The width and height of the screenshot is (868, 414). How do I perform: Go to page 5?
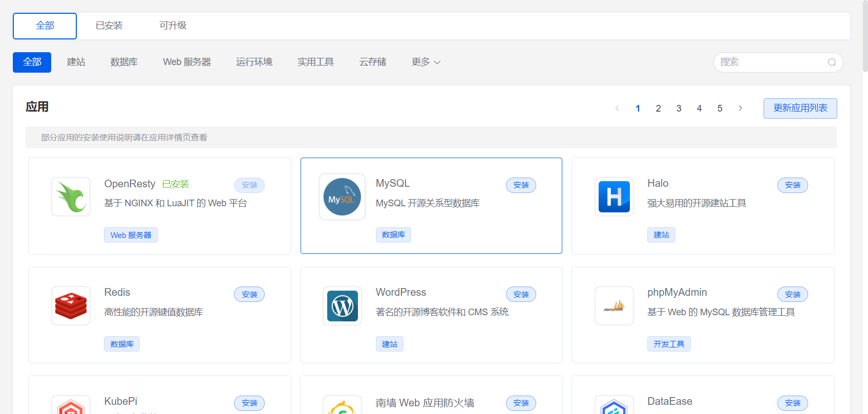click(x=719, y=108)
